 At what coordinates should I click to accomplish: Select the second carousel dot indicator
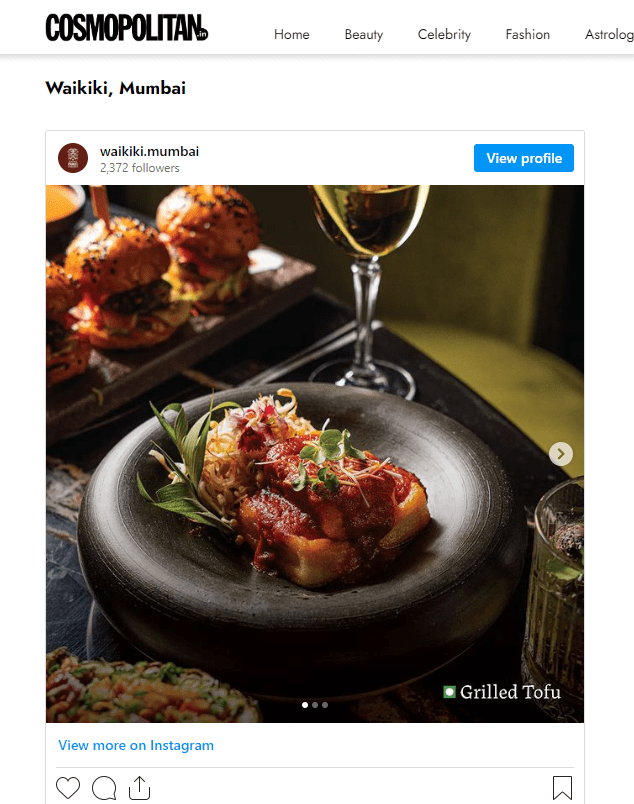coord(313,704)
